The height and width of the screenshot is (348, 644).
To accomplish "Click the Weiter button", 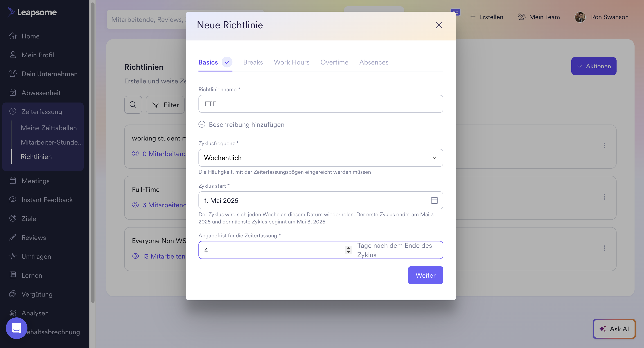I will click(425, 275).
